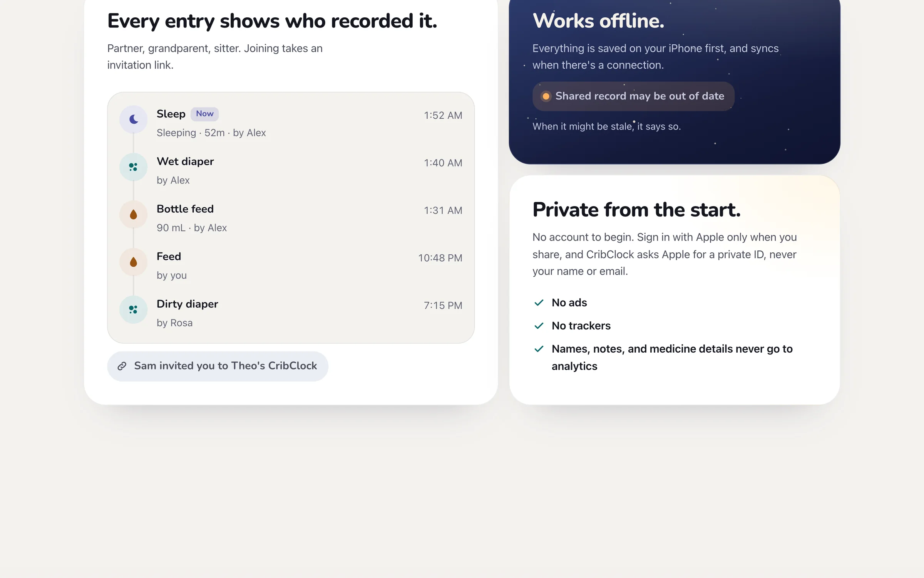Click the Everything is saved on your iPhone paragraph
This screenshot has width=924, height=578.
[x=656, y=57]
